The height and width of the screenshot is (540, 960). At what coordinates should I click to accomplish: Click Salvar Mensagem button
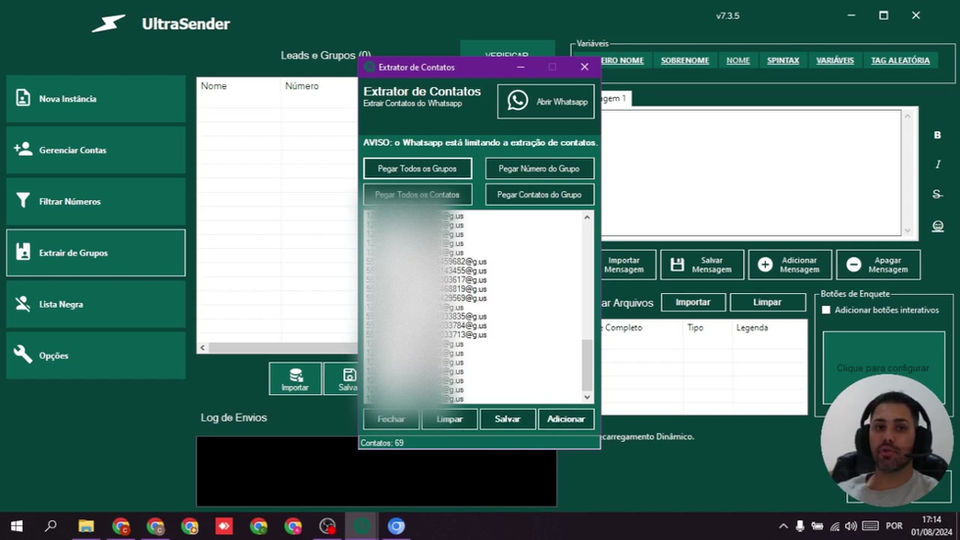point(702,264)
